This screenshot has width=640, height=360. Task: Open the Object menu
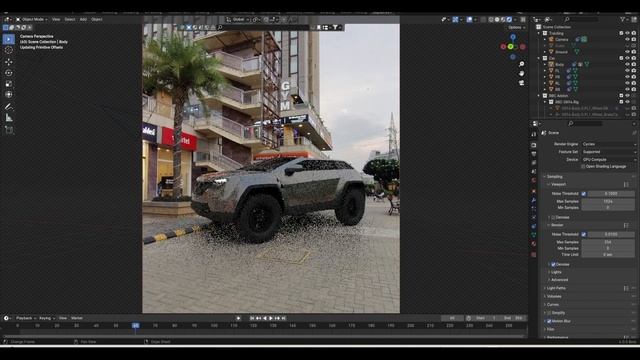[97, 19]
